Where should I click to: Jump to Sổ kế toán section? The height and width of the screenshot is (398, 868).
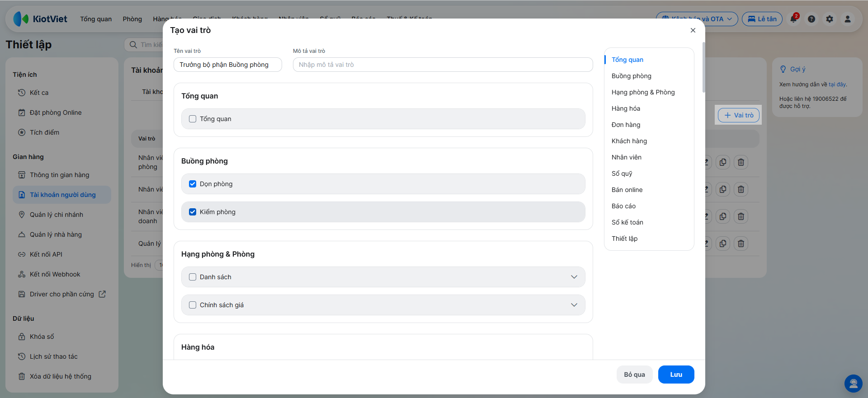click(627, 222)
